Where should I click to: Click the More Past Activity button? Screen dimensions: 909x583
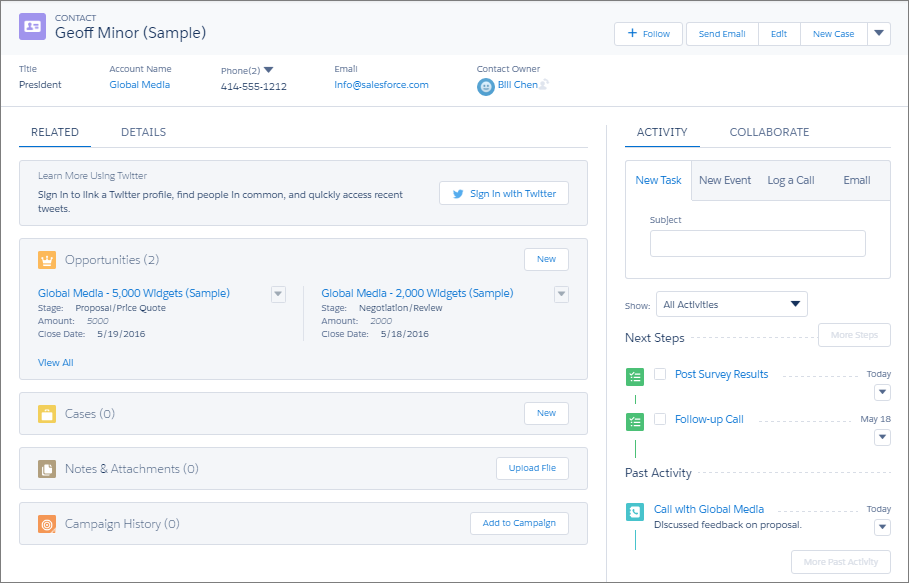click(841, 562)
